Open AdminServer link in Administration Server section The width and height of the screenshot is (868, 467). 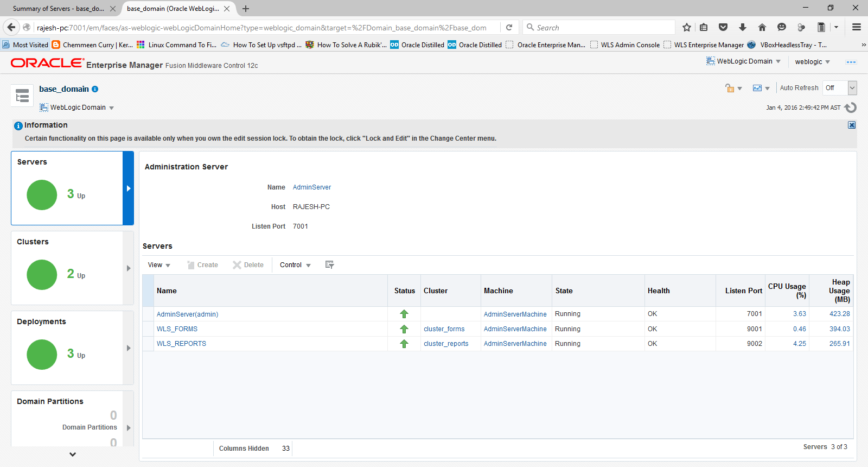pyautogui.click(x=312, y=187)
